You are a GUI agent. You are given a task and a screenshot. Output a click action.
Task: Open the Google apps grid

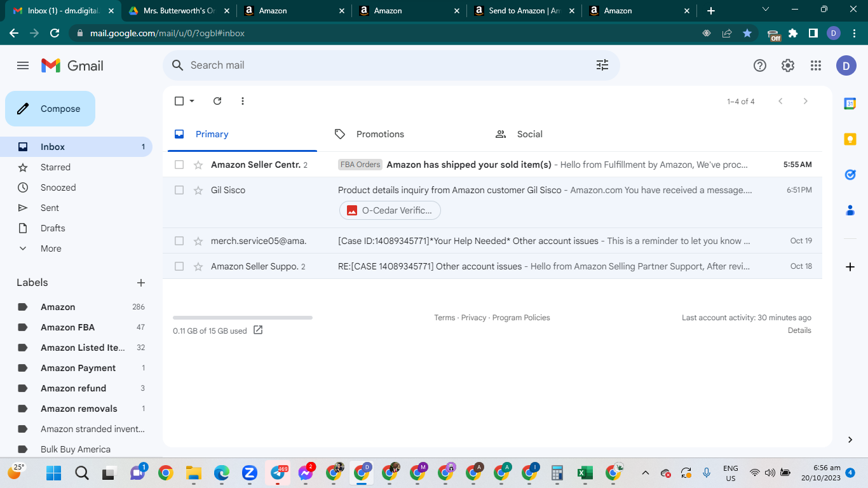(x=816, y=65)
